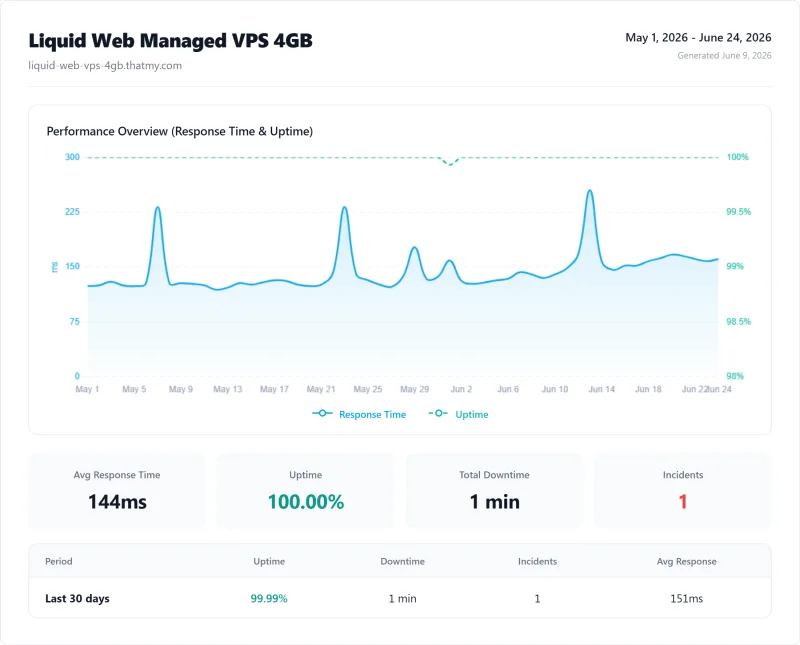Click the Jun 6 date axis label

pos(508,389)
